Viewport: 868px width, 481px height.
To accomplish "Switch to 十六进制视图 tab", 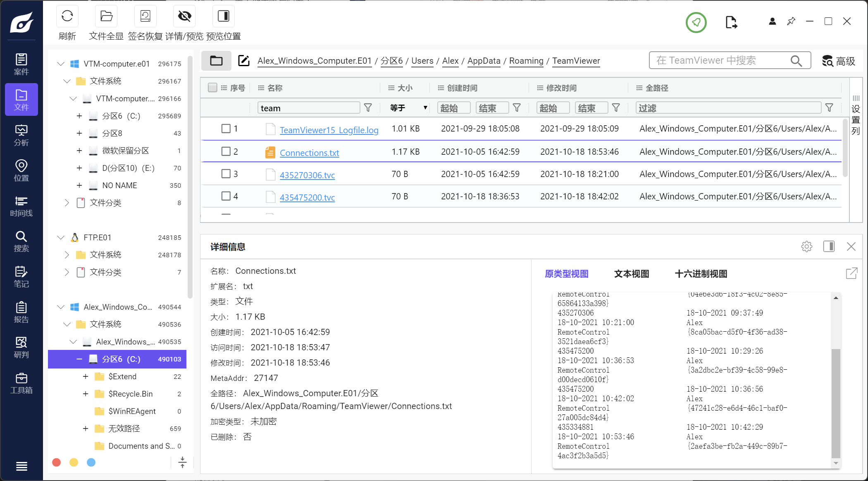I will (701, 274).
